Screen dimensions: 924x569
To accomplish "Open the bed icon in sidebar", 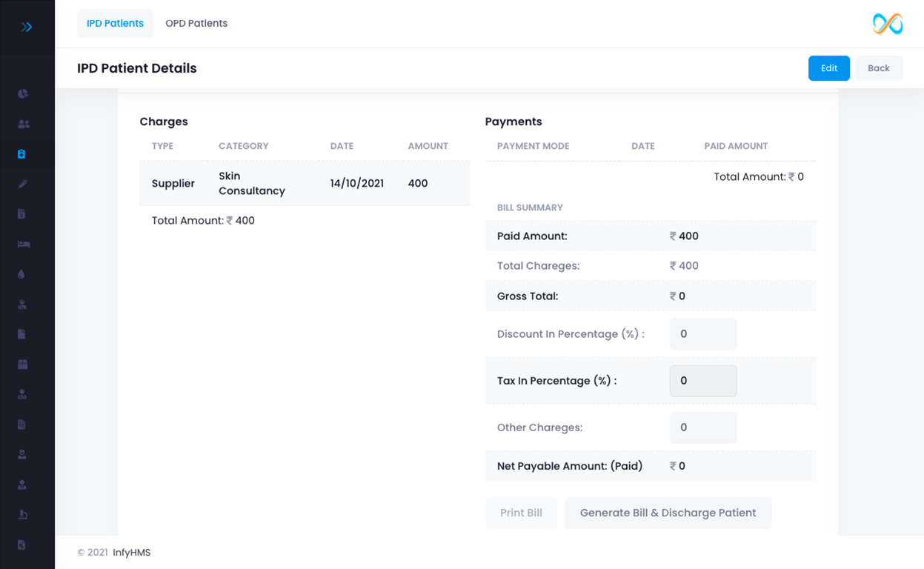I will pos(23,244).
